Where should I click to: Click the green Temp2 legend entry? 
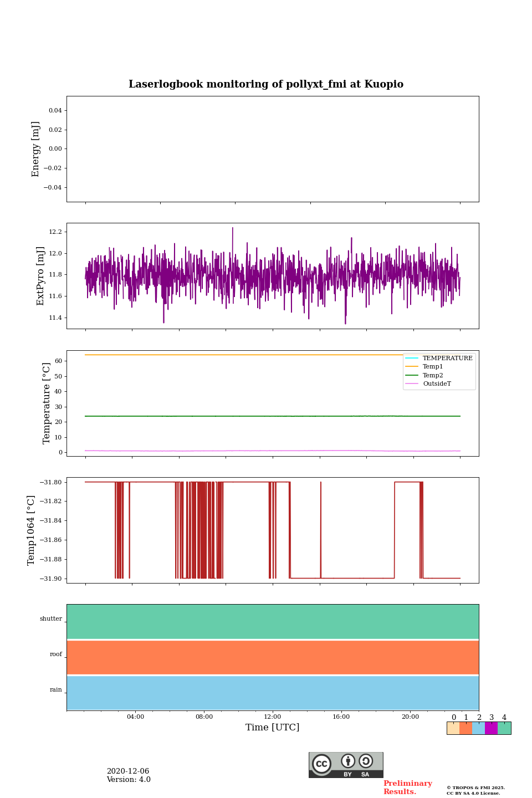[432, 375]
